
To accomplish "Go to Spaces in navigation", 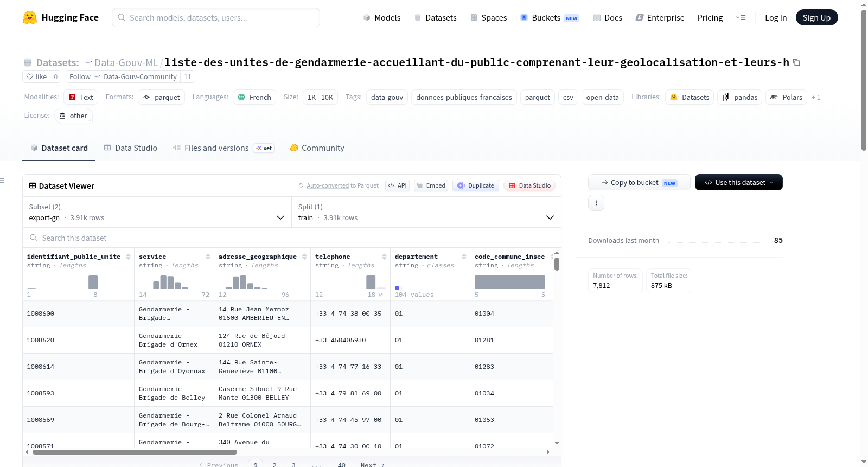I will coord(488,18).
